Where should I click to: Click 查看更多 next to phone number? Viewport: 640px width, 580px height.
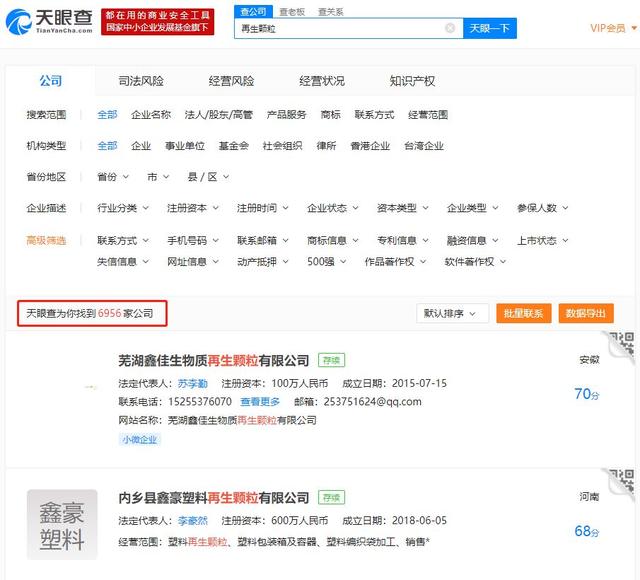pyautogui.click(x=260, y=402)
